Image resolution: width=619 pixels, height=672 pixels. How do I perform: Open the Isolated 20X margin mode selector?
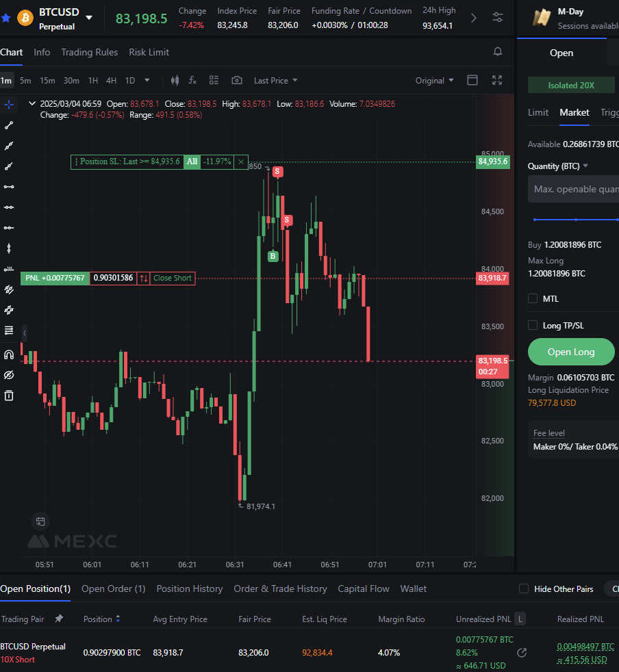click(x=571, y=86)
